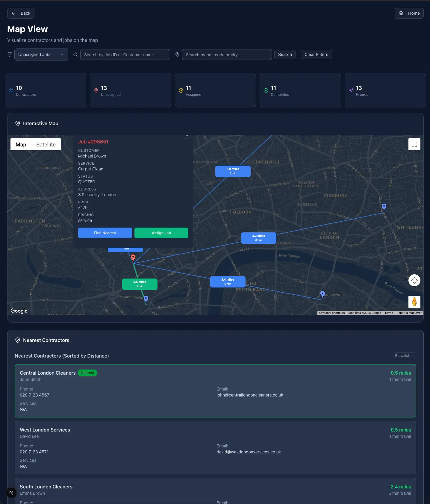
Task: Click phone number 020 7123 4571
Action: [34, 452]
